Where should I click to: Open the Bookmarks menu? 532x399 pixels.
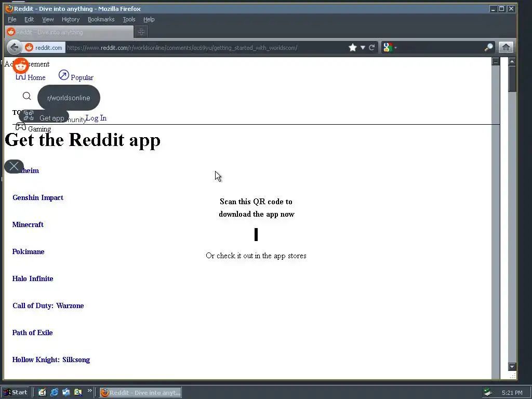[x=101, y=19]
